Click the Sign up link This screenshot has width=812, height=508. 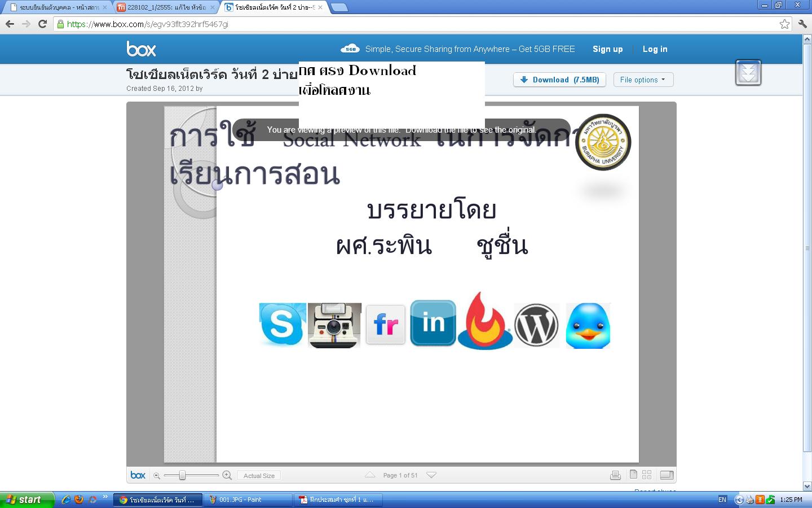(x=607, y=49)
